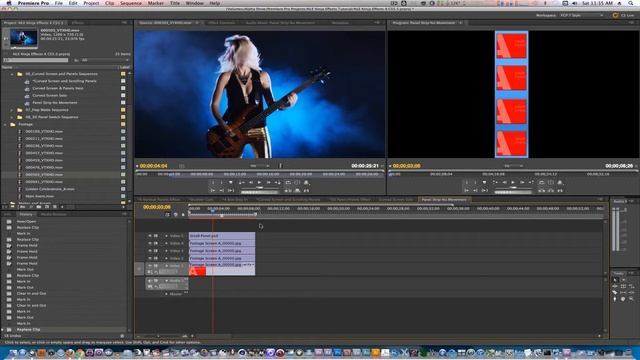
Task: Open the Workspace dropdown
Action: pos(582,15)
